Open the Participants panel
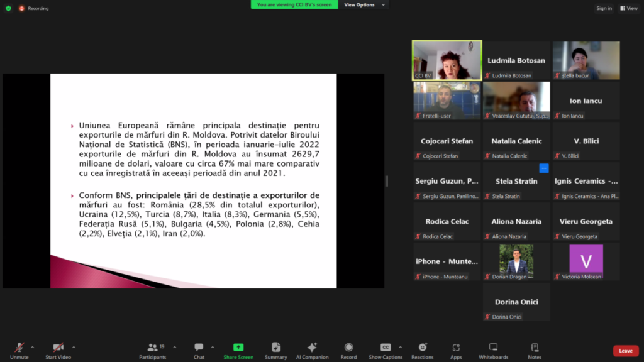The width and height of the screenshot is (644, 362). coord(152,351)
